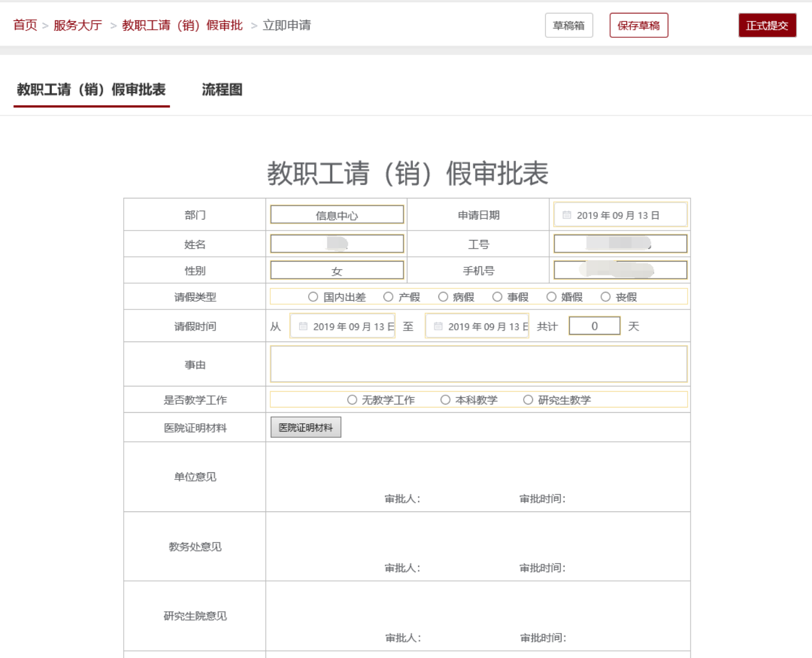Click 审批人 in 单位意见 row
The width and height of the screenshot is (812, 658).
[402, 499]
